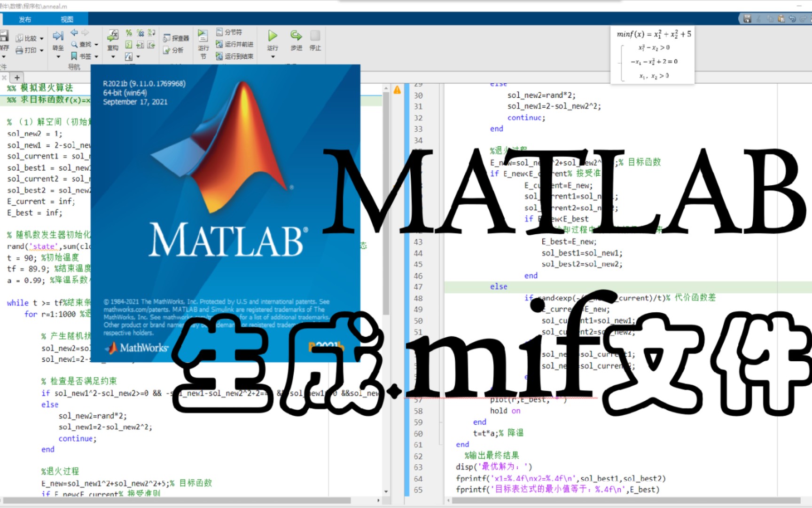Expand the 转至 (Go To) dropdown arrow
812x508 pixels.
58,57
